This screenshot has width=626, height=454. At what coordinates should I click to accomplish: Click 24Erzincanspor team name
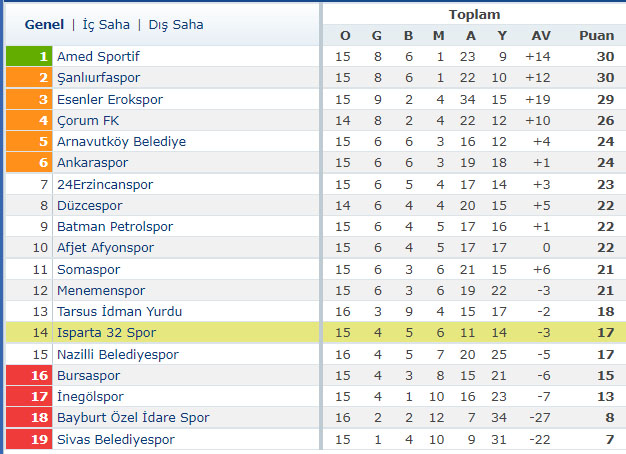pyautogui.click(x=103, y=184)
